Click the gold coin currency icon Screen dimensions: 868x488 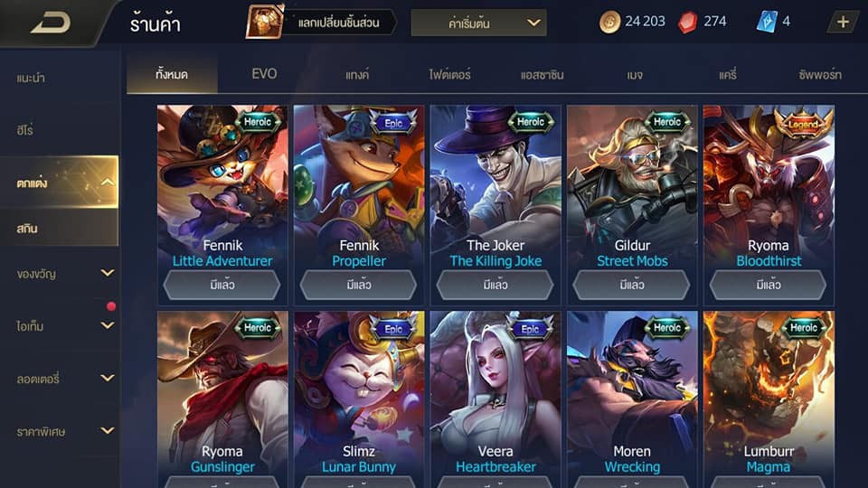pos(609,23)
